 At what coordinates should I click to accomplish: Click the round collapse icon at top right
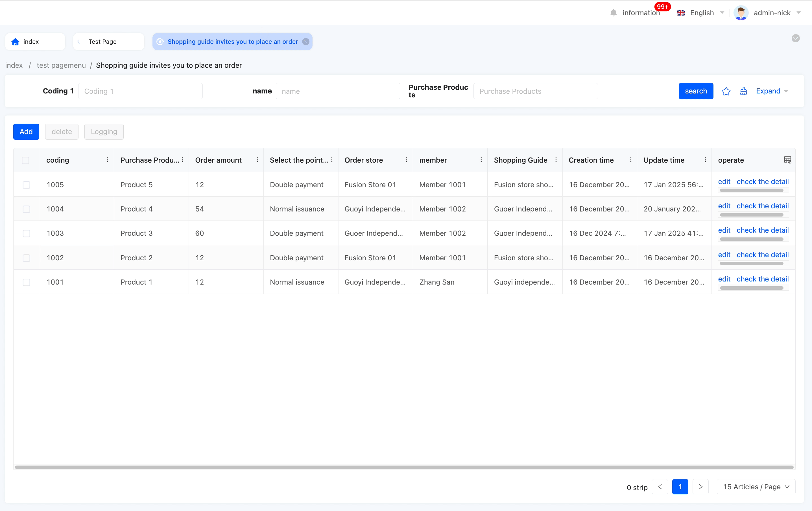(795, 38)
